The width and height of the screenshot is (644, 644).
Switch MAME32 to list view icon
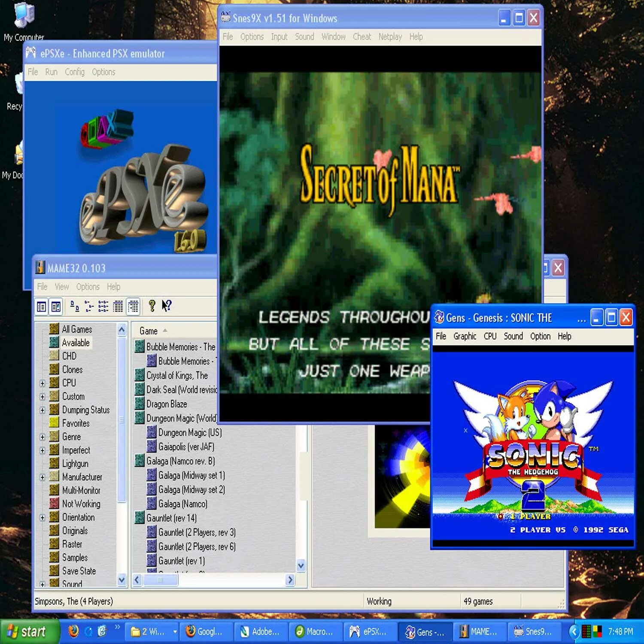(103, 306)
